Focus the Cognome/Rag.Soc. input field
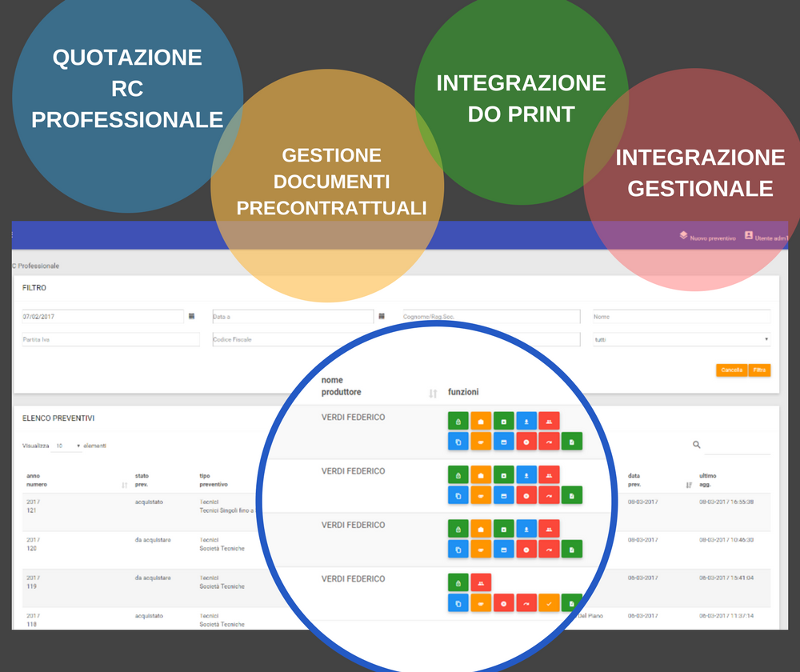Screen dimensions: 800x672 click(491, 316)
